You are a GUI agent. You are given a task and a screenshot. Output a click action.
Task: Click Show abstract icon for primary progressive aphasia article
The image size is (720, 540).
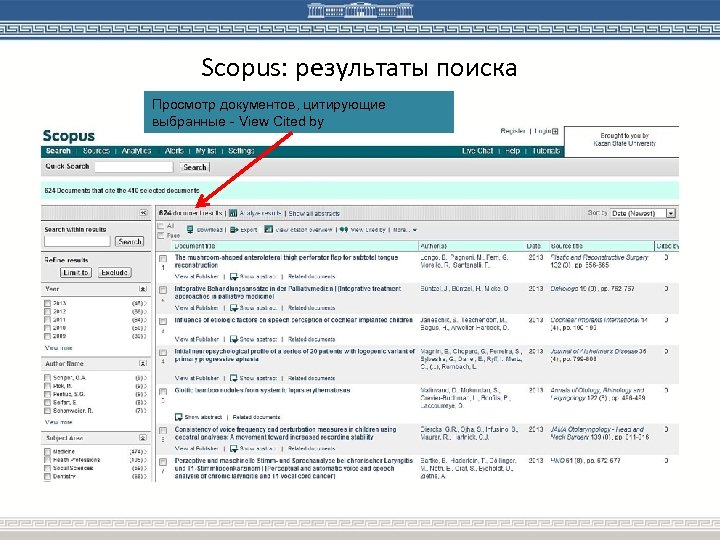[x=234, y=378]
